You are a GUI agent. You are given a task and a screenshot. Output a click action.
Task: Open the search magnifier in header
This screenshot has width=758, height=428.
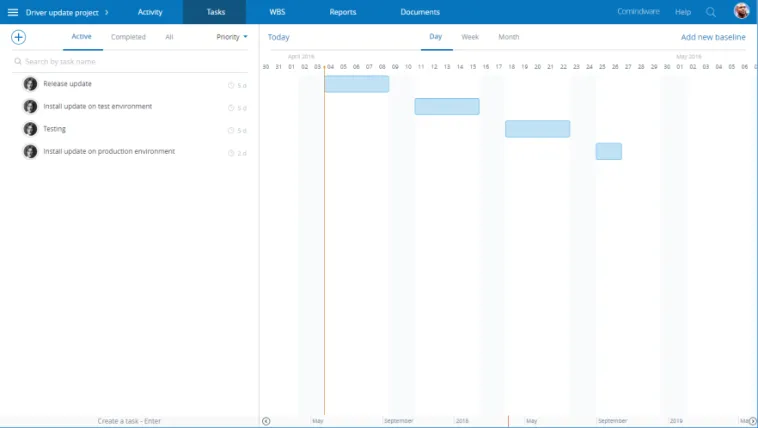711,12
